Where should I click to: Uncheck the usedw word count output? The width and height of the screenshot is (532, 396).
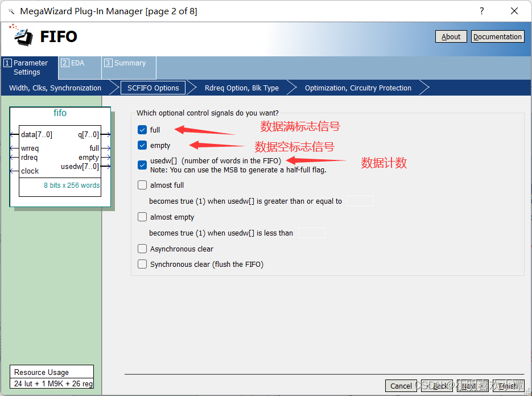pos(142,165)
